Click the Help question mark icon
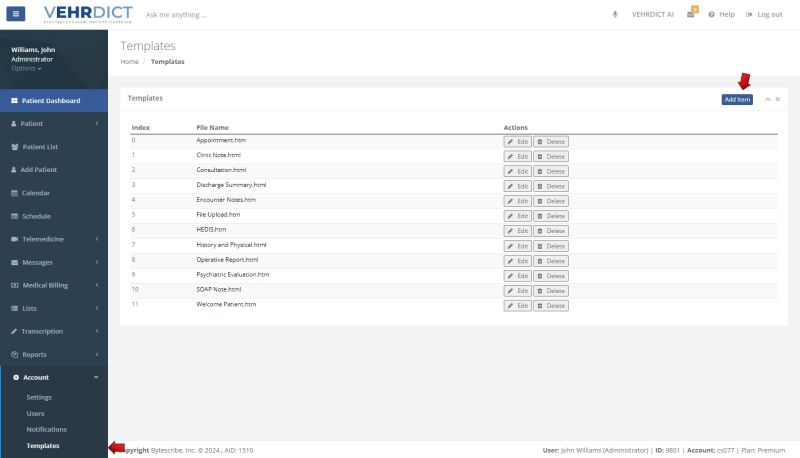The width and height of the screenshot is (800, 458). (x=711, y=14)
